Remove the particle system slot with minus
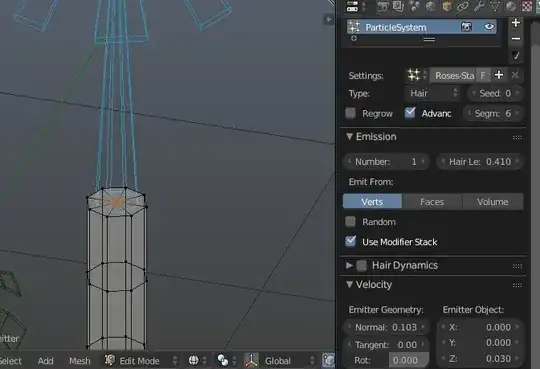Image resolution: width=540 pixels, height=369 pixels. pos(516,39)
